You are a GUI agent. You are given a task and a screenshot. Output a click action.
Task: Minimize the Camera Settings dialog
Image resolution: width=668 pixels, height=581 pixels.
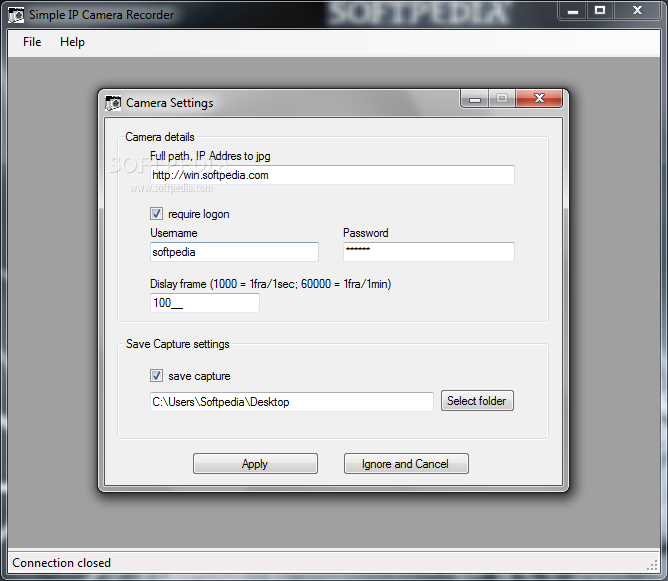click(x=475, y=99)
